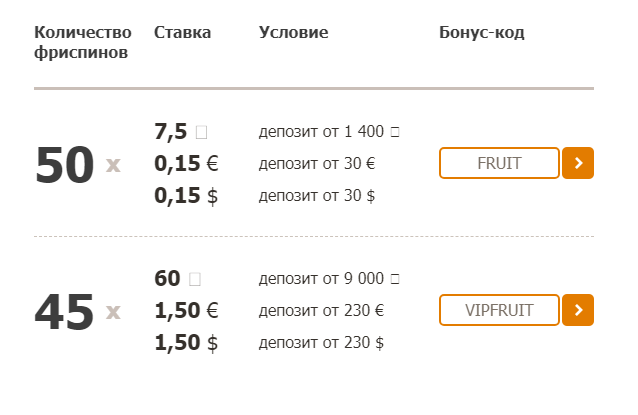
Task: Click the 0,15 € stake value
Action: pyautogui.click(x=186, y=164)
